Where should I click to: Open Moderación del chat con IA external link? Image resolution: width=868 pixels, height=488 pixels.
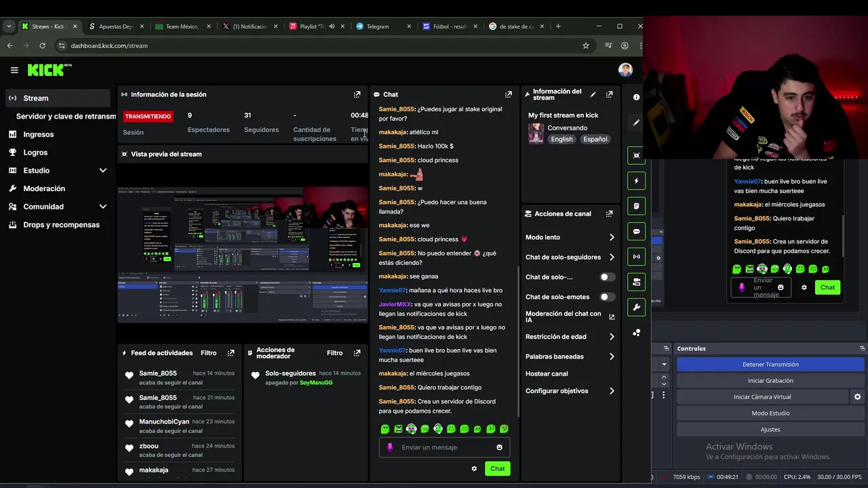[612, 317]
